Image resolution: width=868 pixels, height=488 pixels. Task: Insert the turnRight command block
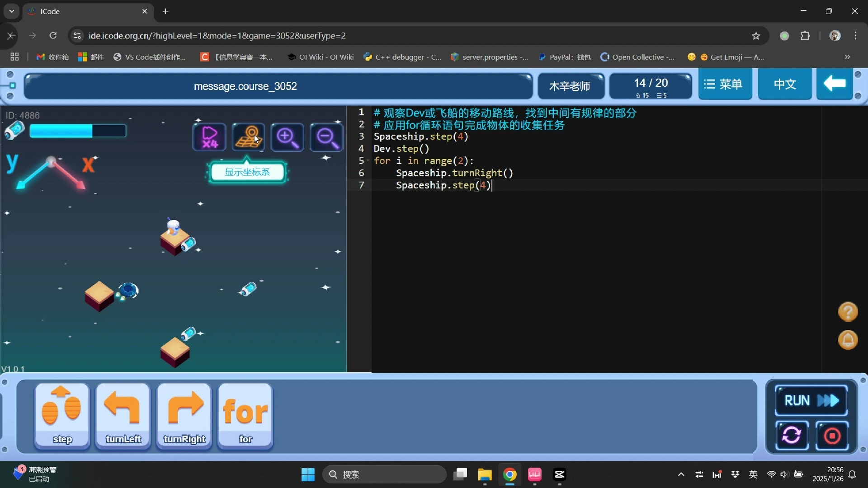point(184,416)
